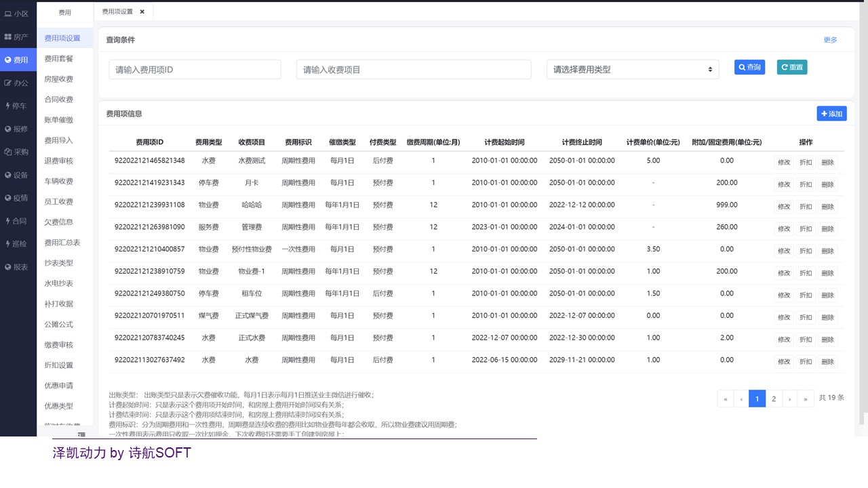The height and width of the screenshot is (488, 868).
Task: Open the 账单催缴 submenu item
Action: tap(65, 120)
